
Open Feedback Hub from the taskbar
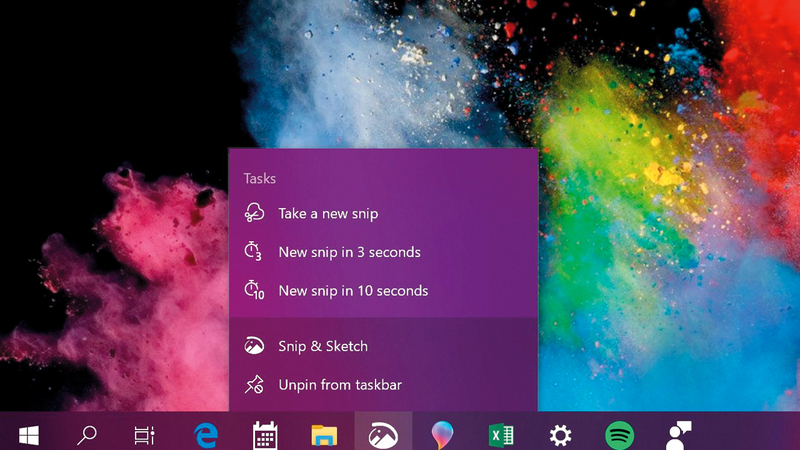coord(679,435)
